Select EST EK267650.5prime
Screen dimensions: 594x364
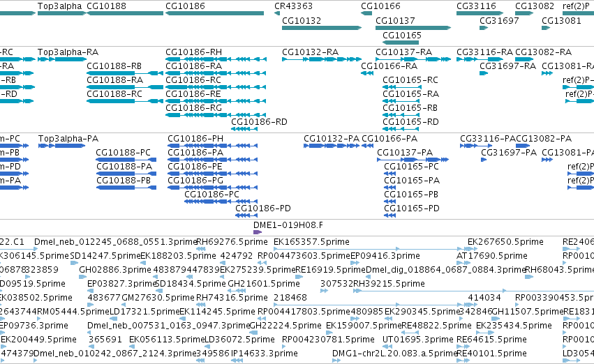(x=505, y=242)
